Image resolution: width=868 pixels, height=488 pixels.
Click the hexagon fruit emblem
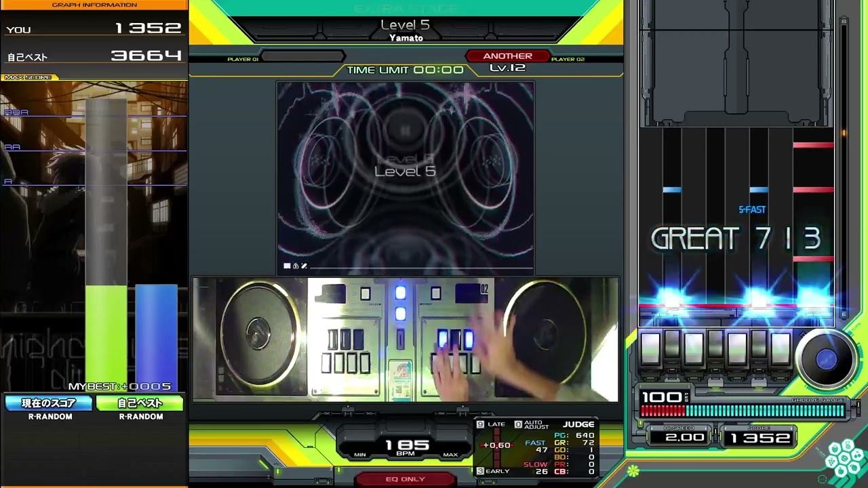(x=844, y=459)
